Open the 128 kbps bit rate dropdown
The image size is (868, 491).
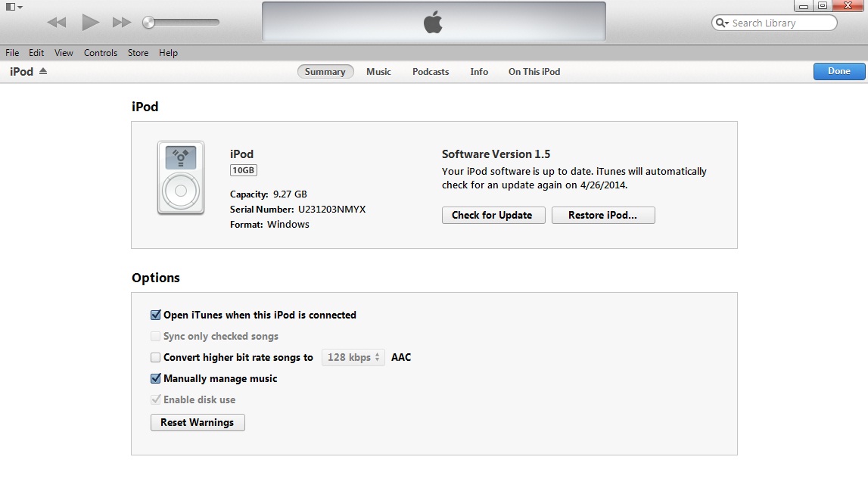point(353,358)
